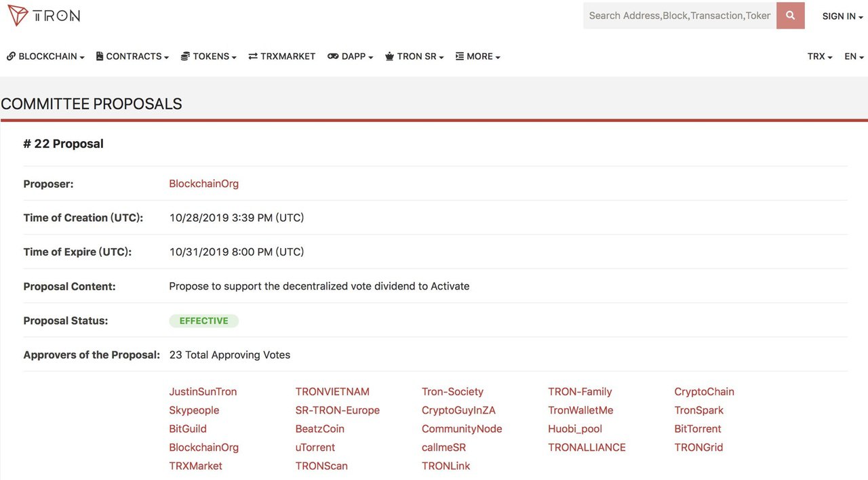
Task: Click the crown icon beside TRON SR
Action: (x=389, y=56)
